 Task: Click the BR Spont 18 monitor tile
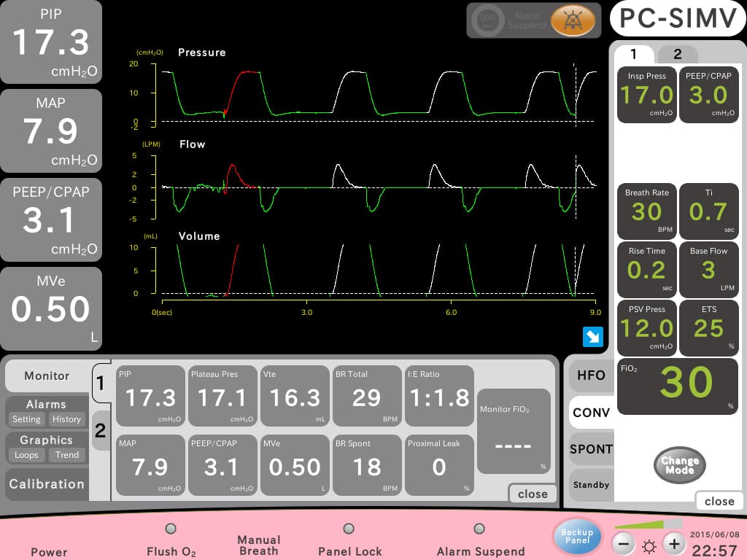[367, 465]
